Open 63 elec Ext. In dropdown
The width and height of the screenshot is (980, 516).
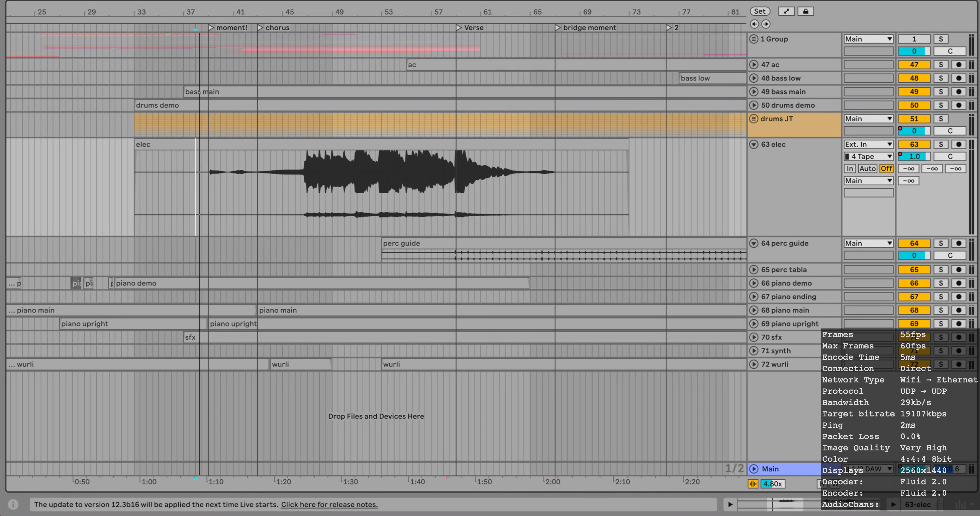(868, 145)
